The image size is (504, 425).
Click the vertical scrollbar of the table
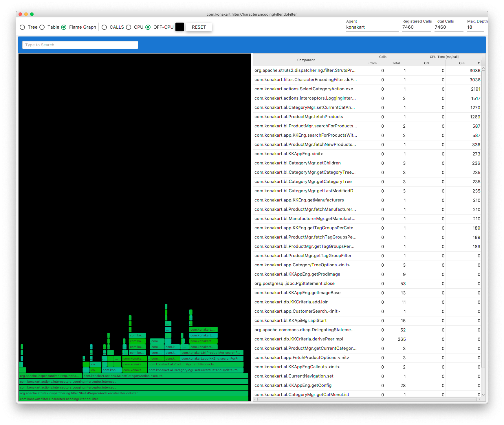(483, 219)
